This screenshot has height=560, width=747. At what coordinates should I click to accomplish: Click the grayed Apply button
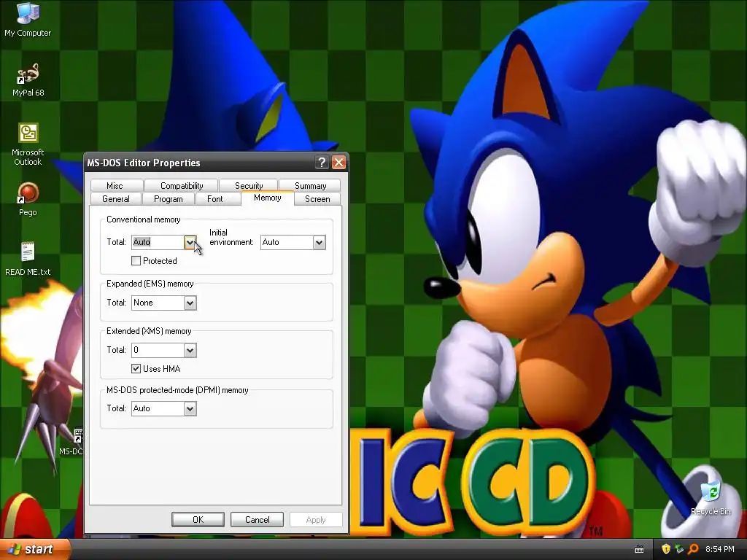click(316, 519)
